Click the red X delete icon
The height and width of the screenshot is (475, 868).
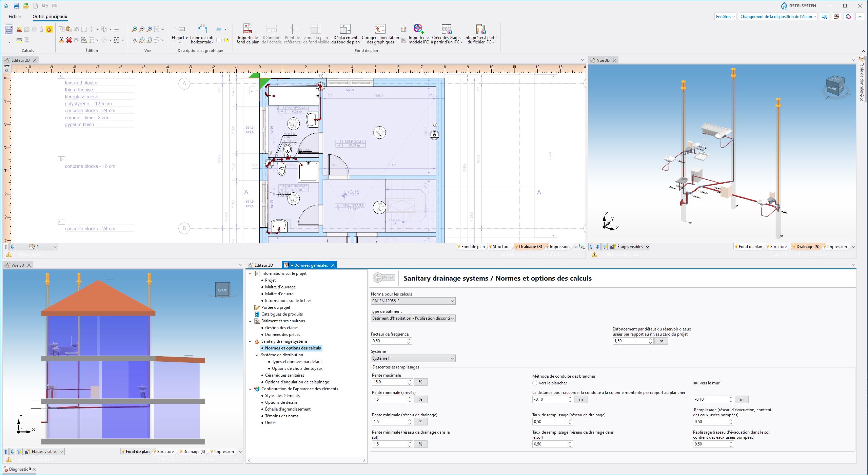coord(69,40)
